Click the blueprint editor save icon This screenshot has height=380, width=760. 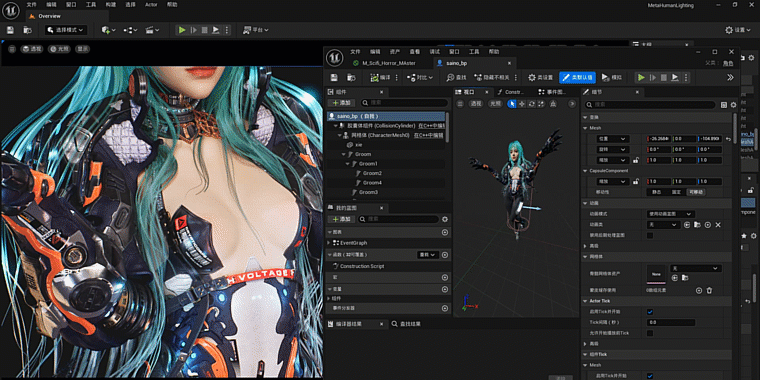tap(334, 78)
